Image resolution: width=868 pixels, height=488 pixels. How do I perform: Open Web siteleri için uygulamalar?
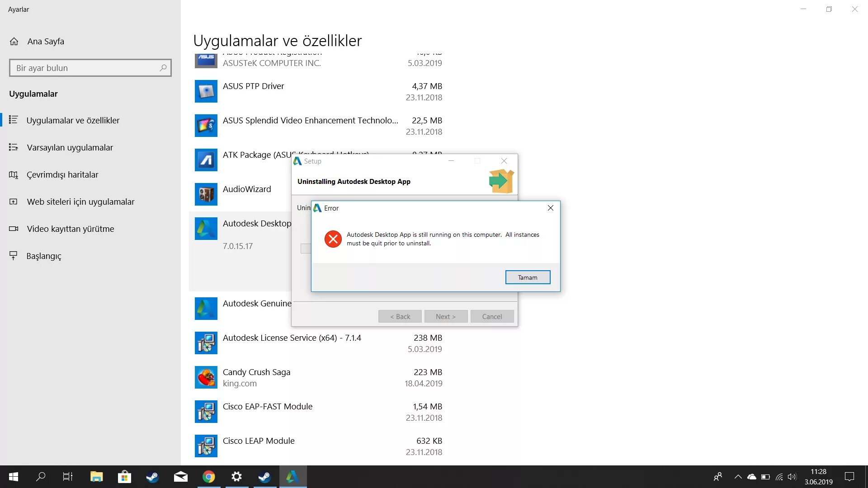(80, 202)
